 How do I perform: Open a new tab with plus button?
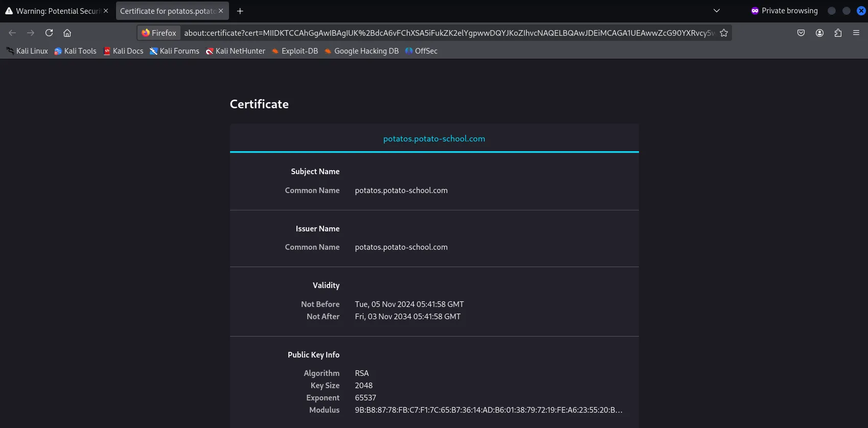[x=240, y=11]
